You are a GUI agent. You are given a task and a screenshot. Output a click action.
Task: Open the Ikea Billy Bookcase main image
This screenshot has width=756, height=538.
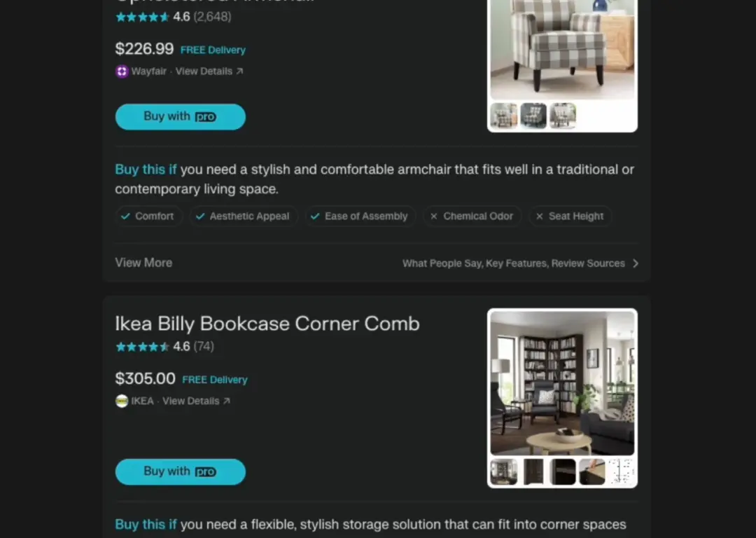coord(562,383)
